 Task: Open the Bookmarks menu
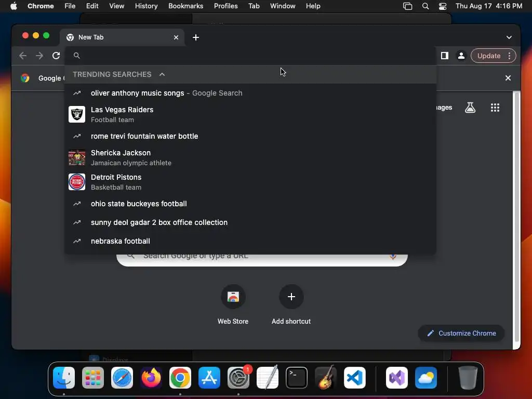tap(185, 6)
